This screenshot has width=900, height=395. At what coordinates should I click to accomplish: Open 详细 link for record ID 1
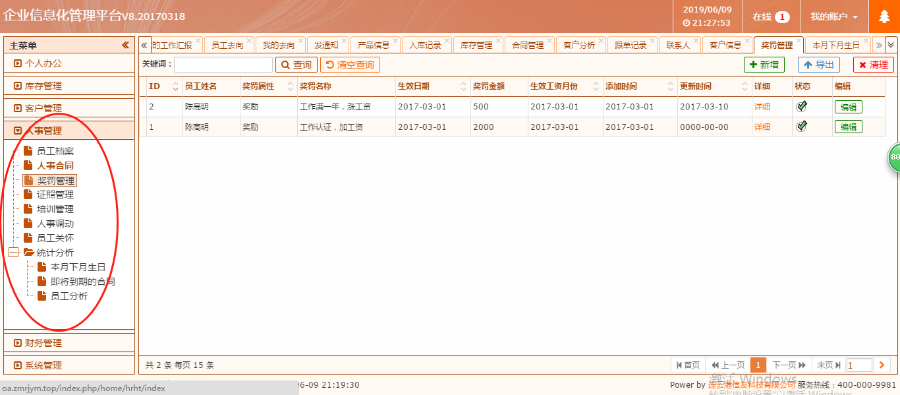[762, 127]
